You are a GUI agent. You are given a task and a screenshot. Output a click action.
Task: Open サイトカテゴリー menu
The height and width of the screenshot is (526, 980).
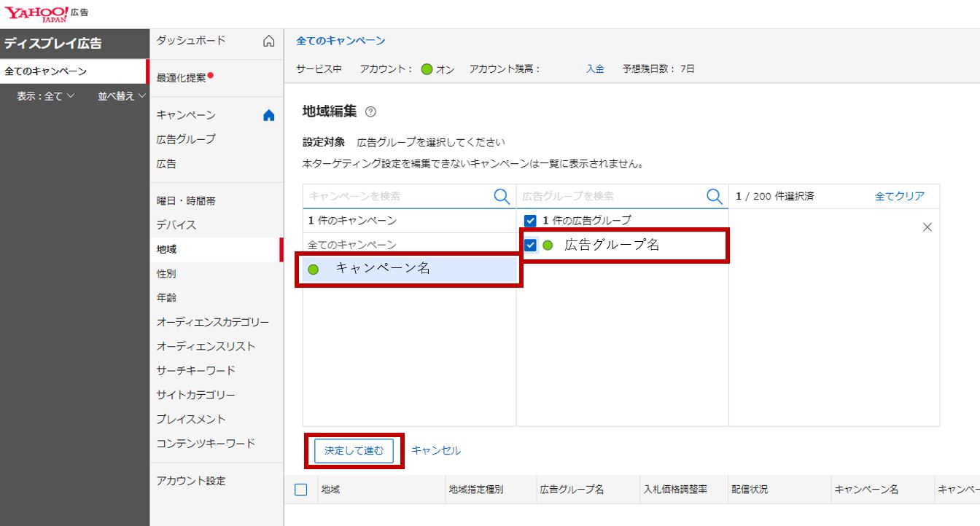point(195,395)
